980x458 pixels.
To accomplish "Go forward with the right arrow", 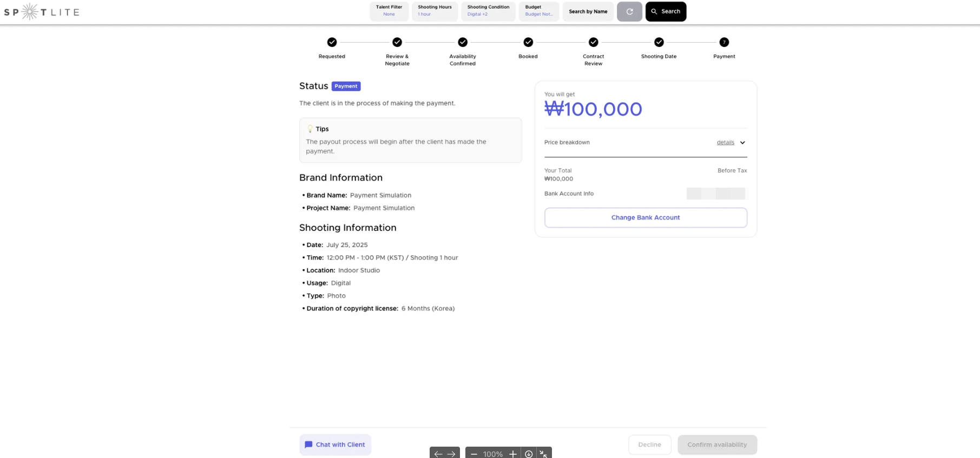I will pos(451,454).
